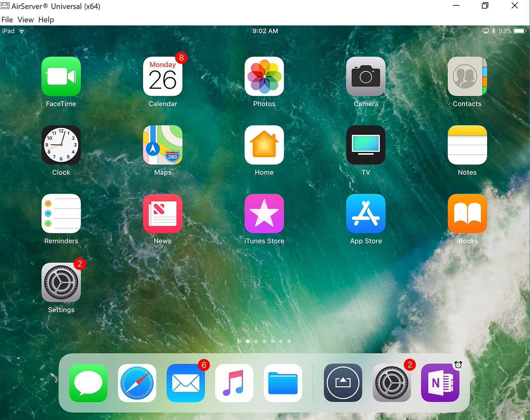The image size is (530, 420).
Task: Launch the Photos app
Action: pyautogui.click(x=264, y=76)
